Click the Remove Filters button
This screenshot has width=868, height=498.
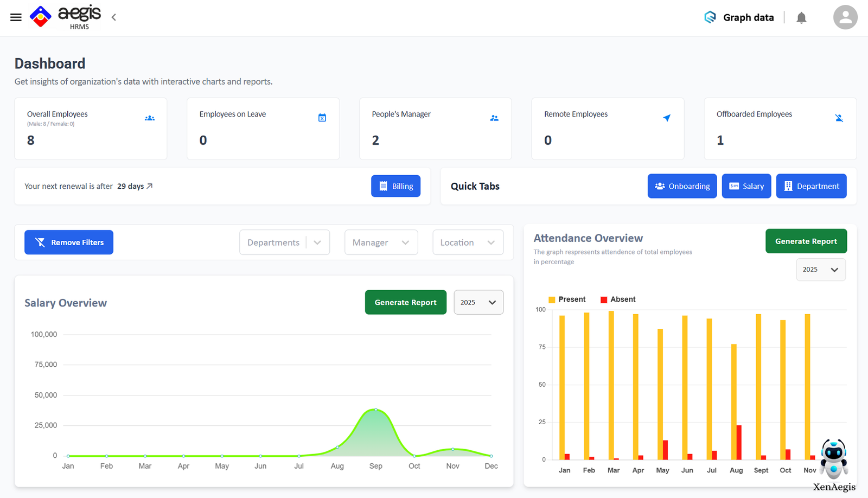pos(69,242)
